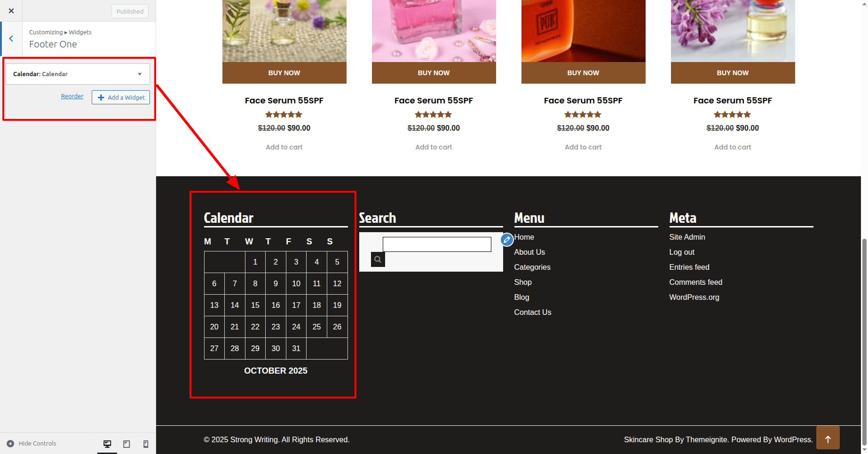Close the Customizer with the X icon
Screen dimensions: 868x454
[x=11, y=11]
